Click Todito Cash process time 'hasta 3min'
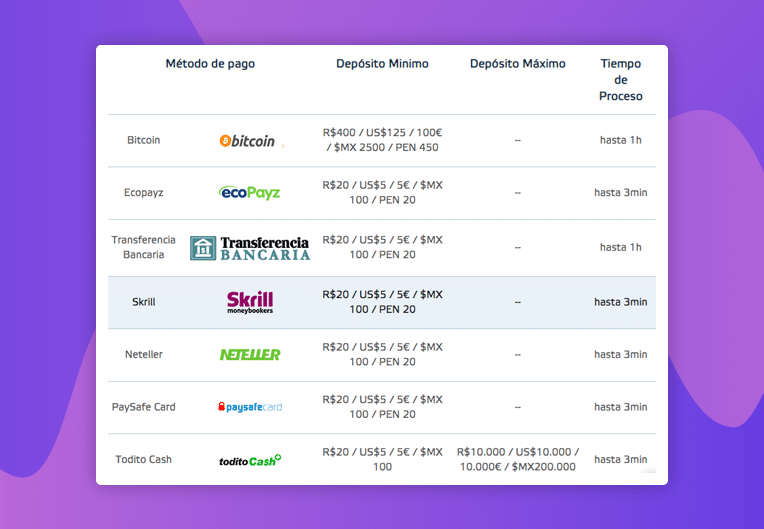The height and width of the screenshot is (529, 764). point(621,459)
